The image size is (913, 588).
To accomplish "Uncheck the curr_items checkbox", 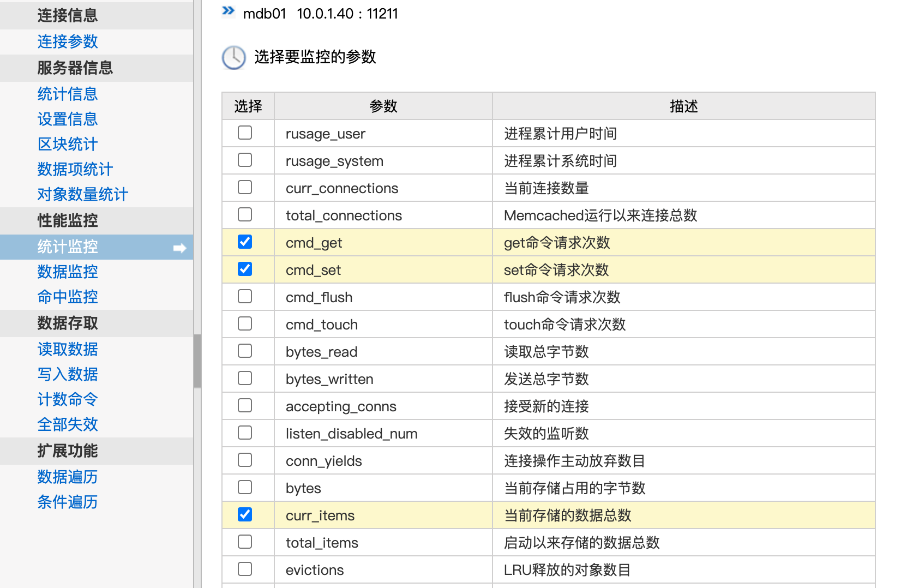I will click(245, 514).
